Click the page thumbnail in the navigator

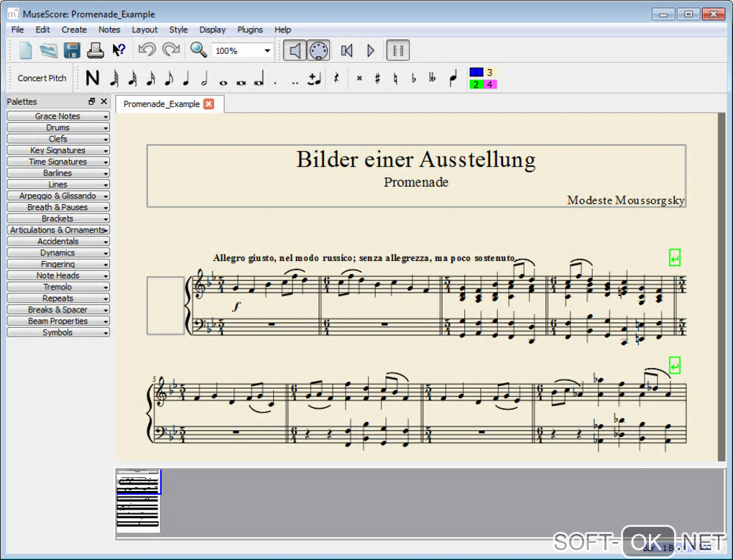pyautogui.click(x=139, y=501)
